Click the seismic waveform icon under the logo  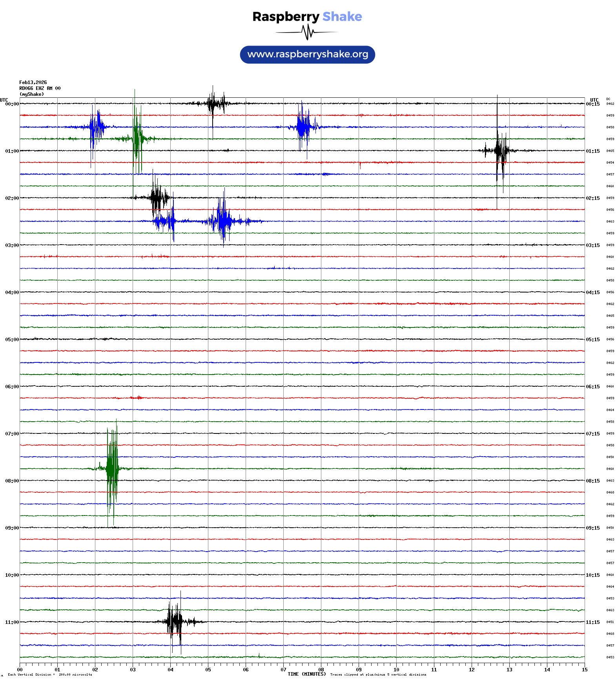pos(307,32)
